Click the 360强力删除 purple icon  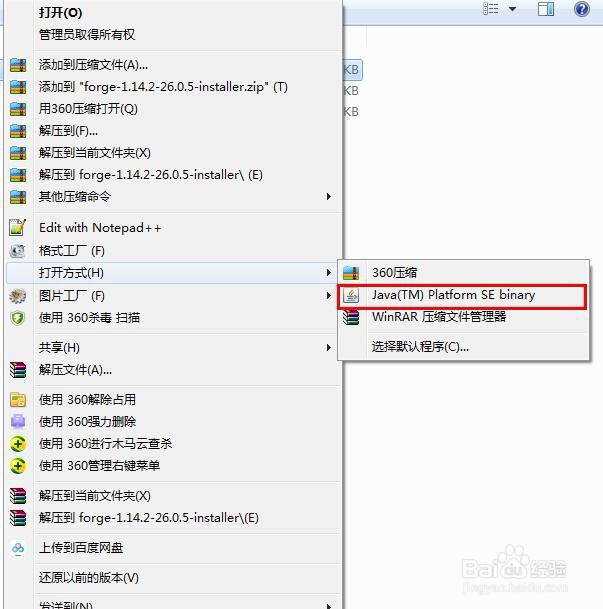pyautogui.click(x=18, y=421)
